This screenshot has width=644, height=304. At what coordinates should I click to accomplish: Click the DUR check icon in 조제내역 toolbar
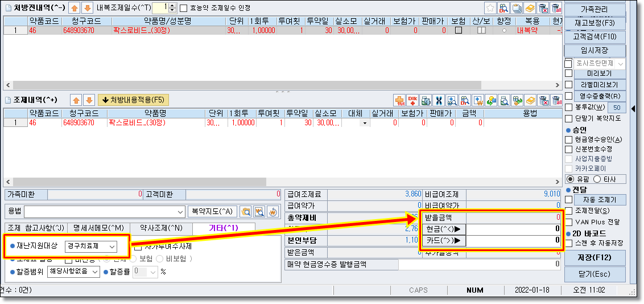click(399, 100)
